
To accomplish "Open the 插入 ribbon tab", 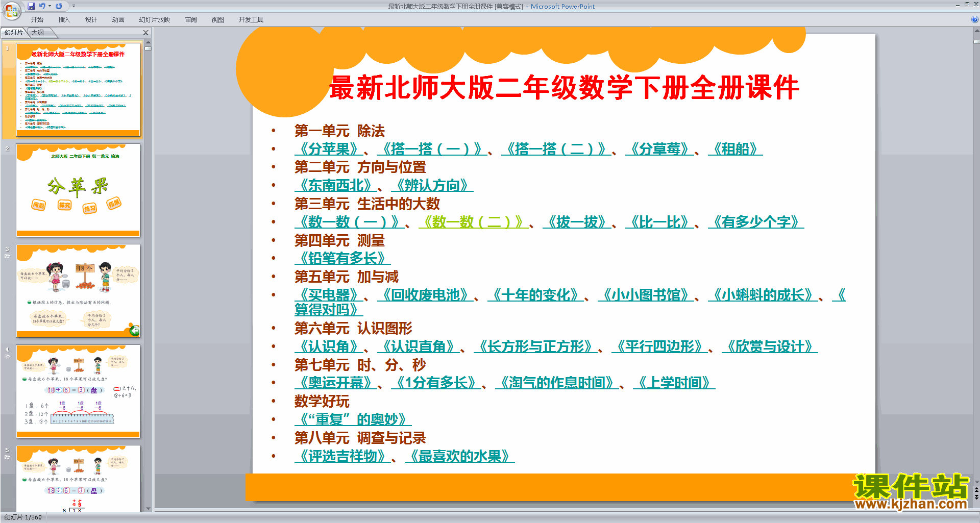I will pos(64,20).
